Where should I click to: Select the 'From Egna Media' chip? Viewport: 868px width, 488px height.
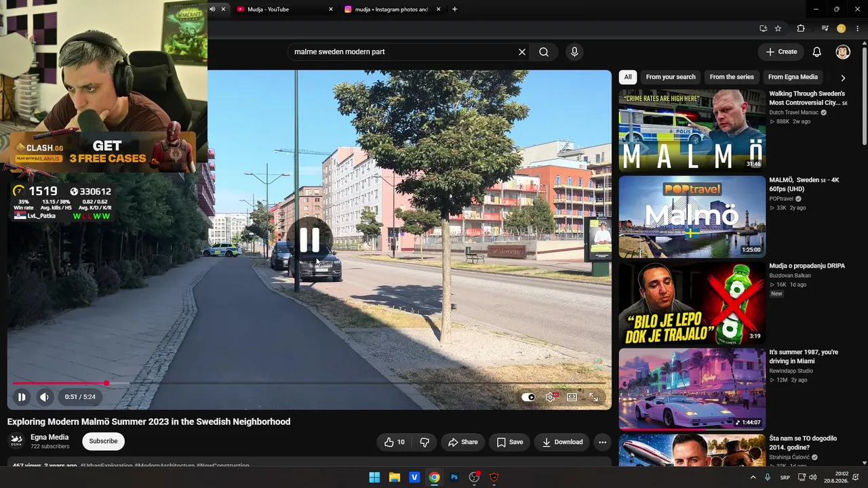[x=793, y=77]
